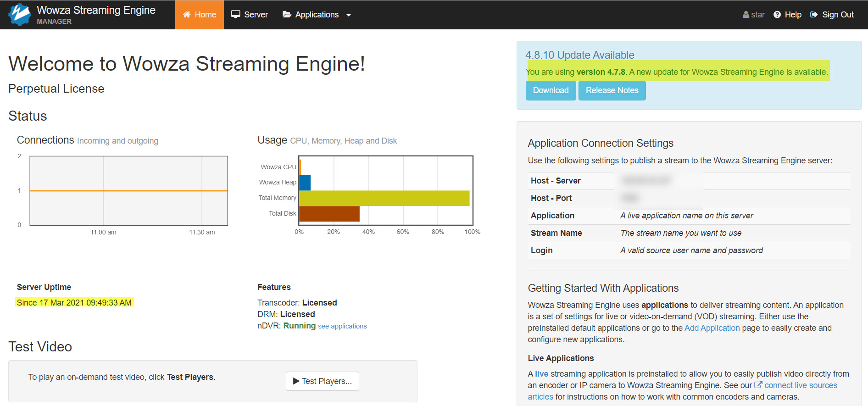Open the connect live sources link
The height and width of the screenshot is (406, 868).
801,385
